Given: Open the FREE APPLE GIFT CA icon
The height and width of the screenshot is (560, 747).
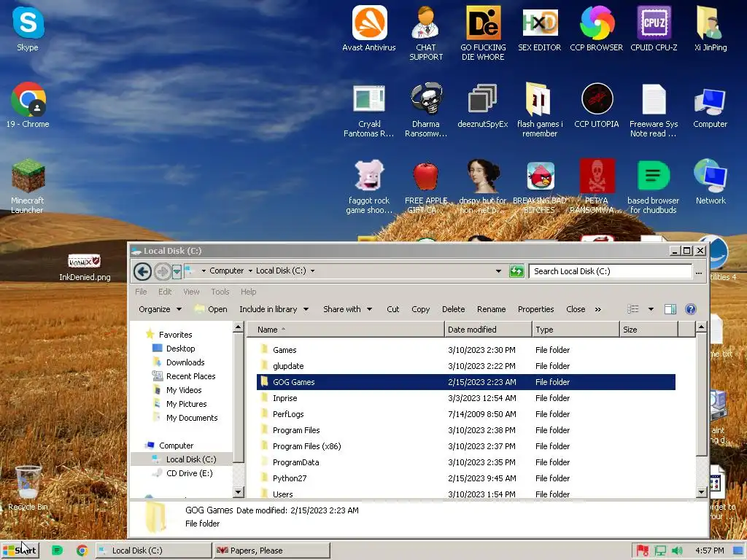Looking at the screenshot, I should [426, 187].
